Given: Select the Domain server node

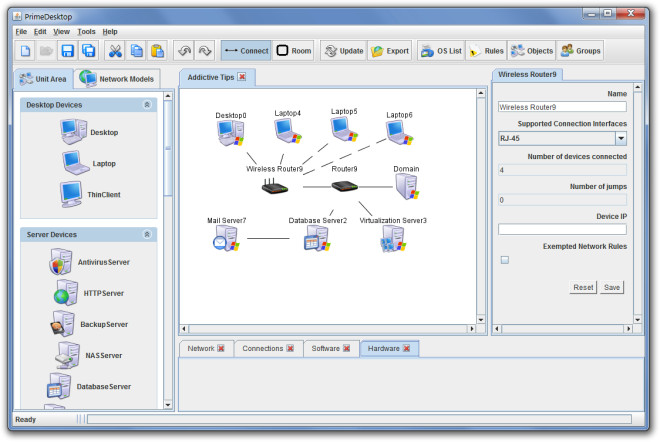Looking at the screenshot, I should tap(407, 187).
